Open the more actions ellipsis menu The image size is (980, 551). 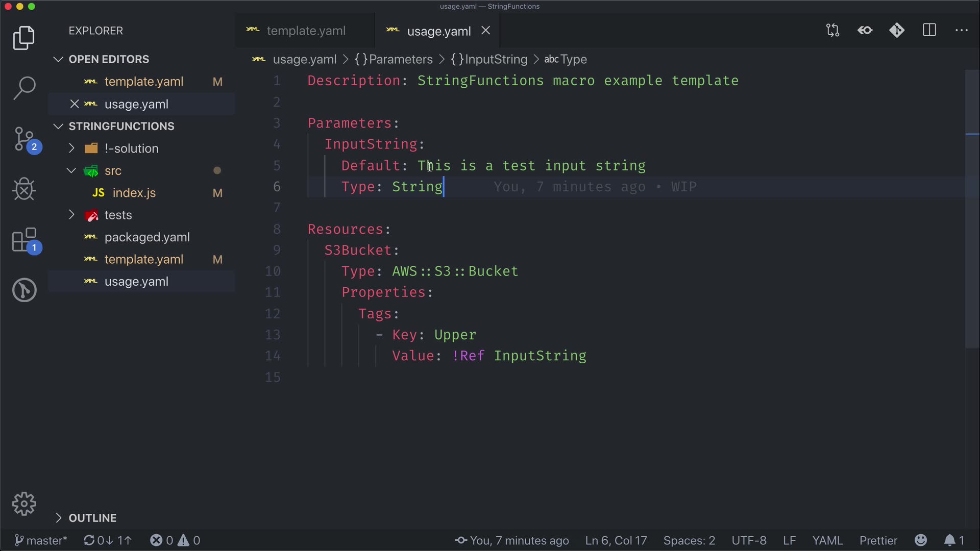[962, 31]
